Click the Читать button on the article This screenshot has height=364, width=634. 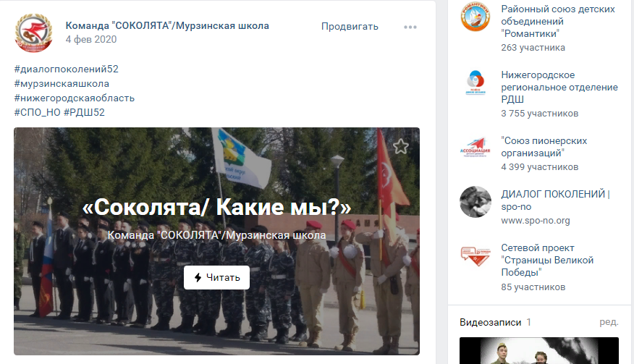(216, 277)
